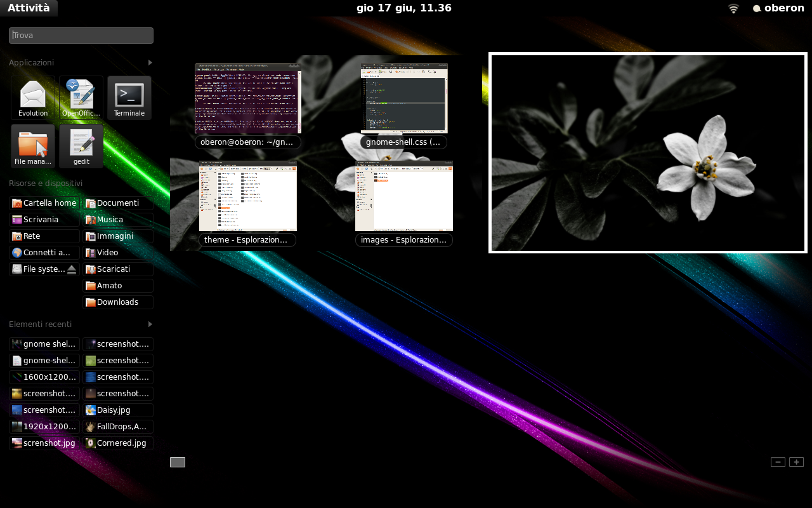Expand the Elementi recenti section arrow

tap(150, 324)
